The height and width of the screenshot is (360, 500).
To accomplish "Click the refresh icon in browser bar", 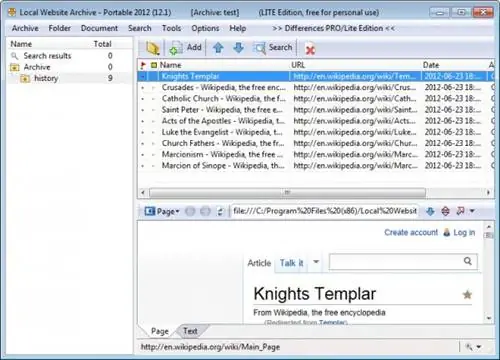I will tap(220, 211).
